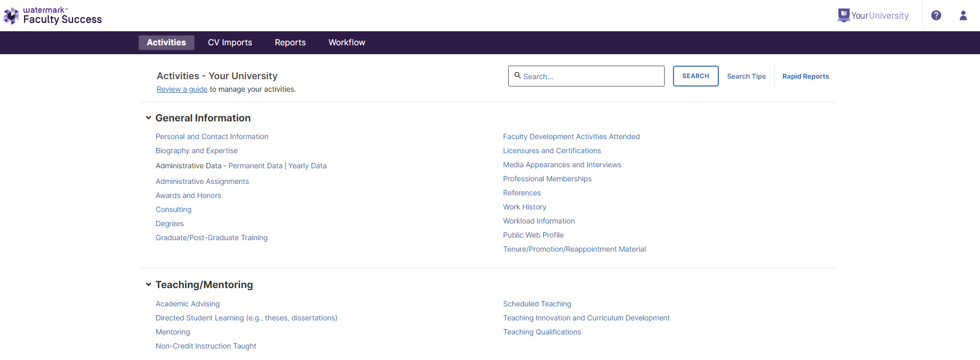Collapse the Teaching/Mentoring section
The image size is (980, 360).
[149, 284]
